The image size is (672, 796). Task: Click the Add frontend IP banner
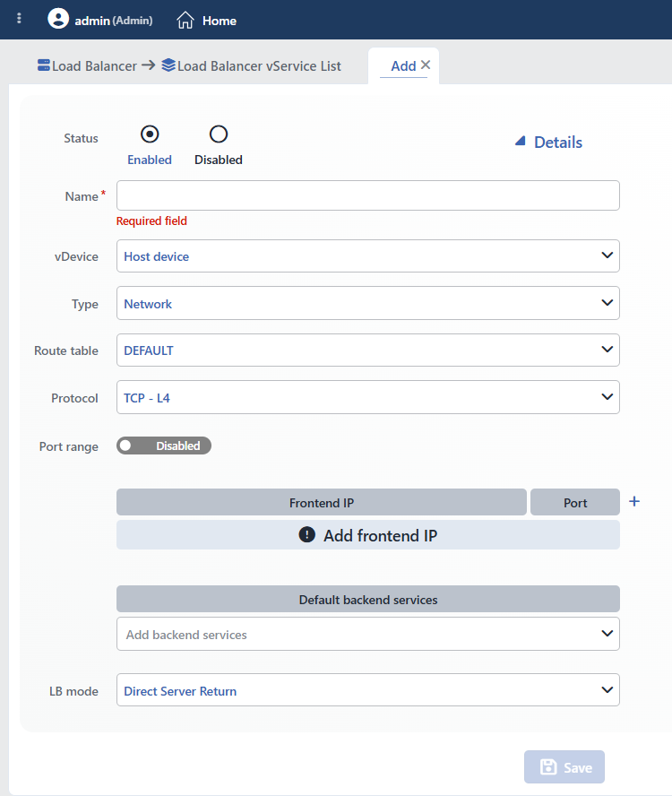[368, 535]
